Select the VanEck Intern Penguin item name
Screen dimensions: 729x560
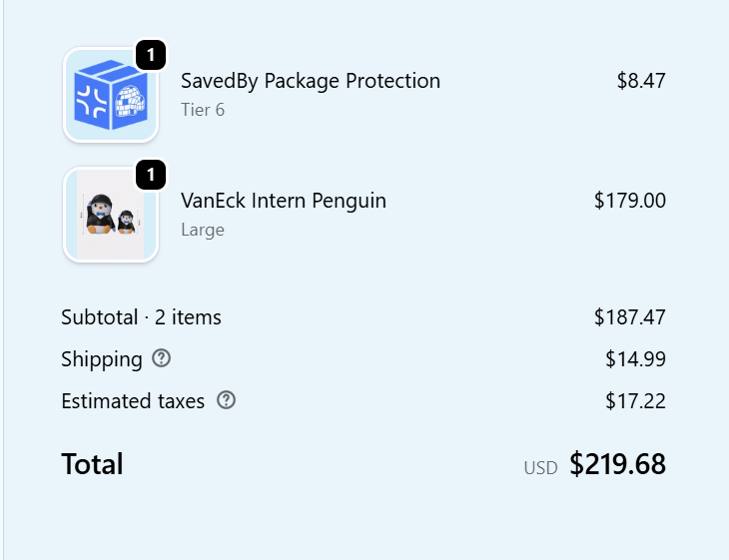click(x=283, y=201)
